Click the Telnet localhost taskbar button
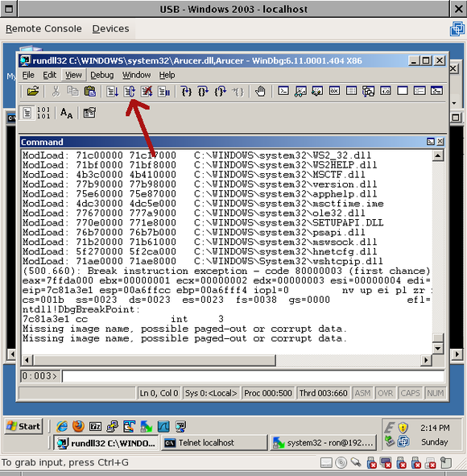The image size is (467, 476). point(214,443)
